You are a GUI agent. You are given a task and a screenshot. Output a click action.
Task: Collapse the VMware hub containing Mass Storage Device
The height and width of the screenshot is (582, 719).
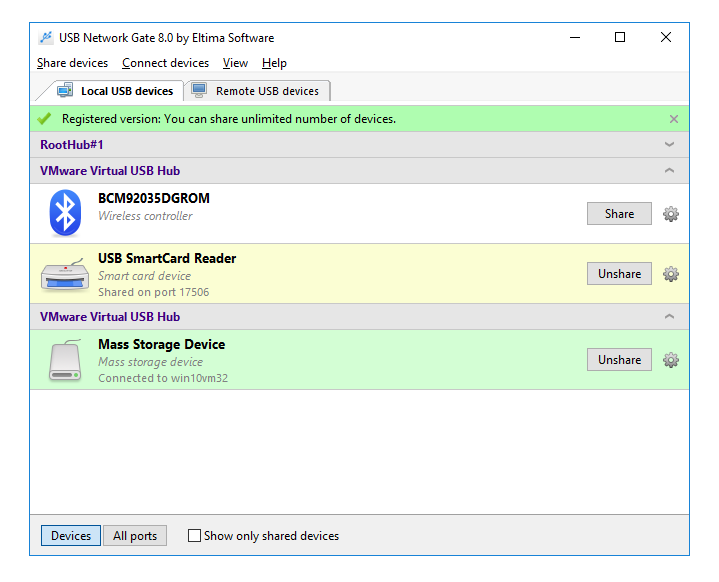click(669, 316)
